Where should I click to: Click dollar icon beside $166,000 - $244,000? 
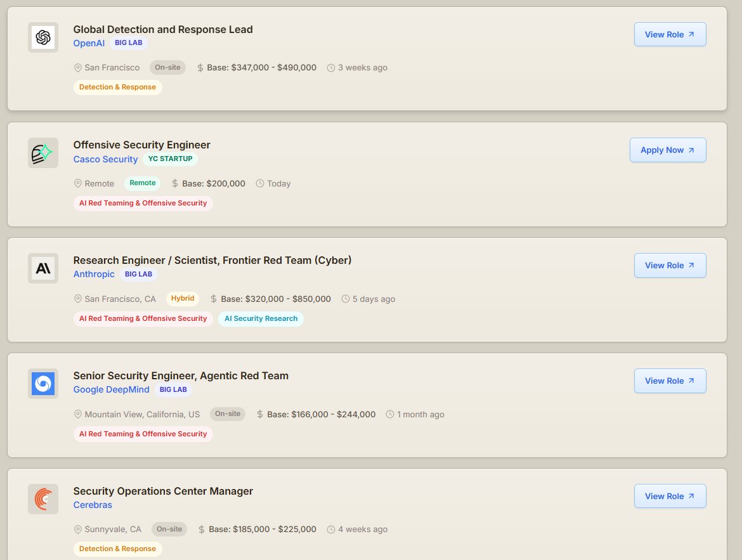(x=260, y=415)
